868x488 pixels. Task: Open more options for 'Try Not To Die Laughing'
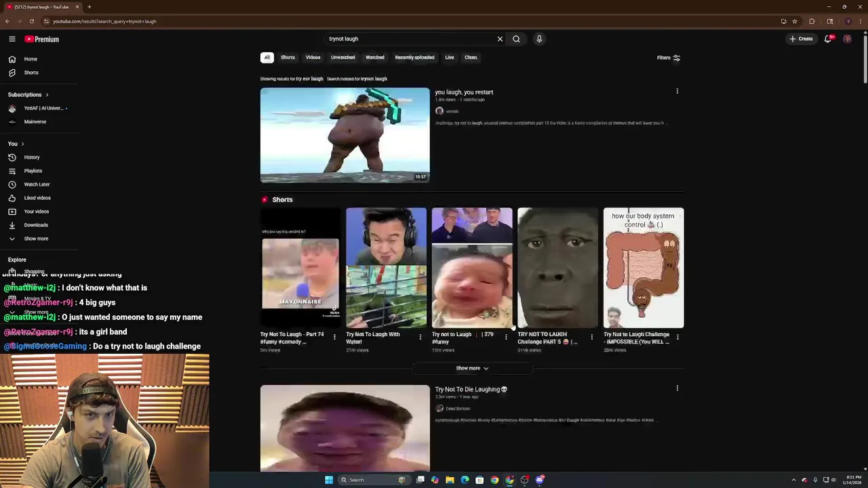click(677, 388)
